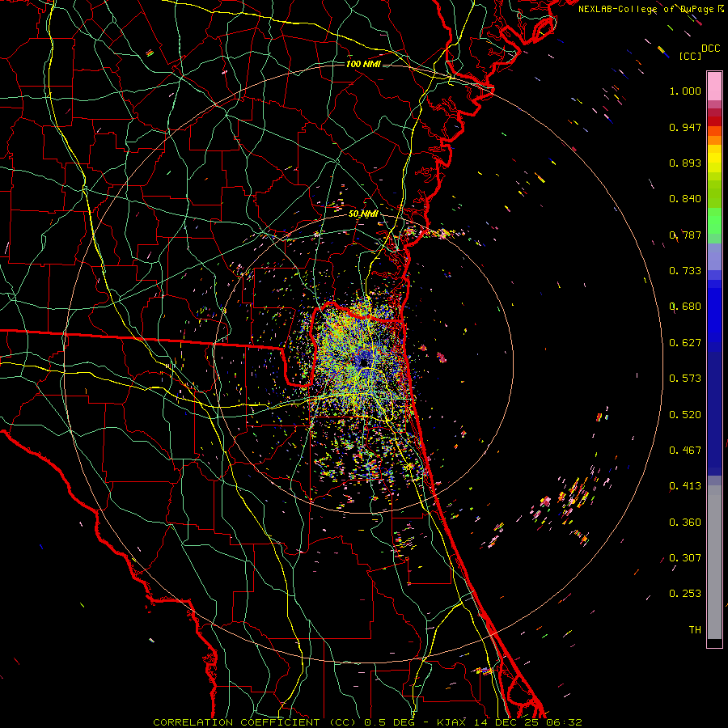
Task: Click the 1.000 legend value
Action: point(685,91)
